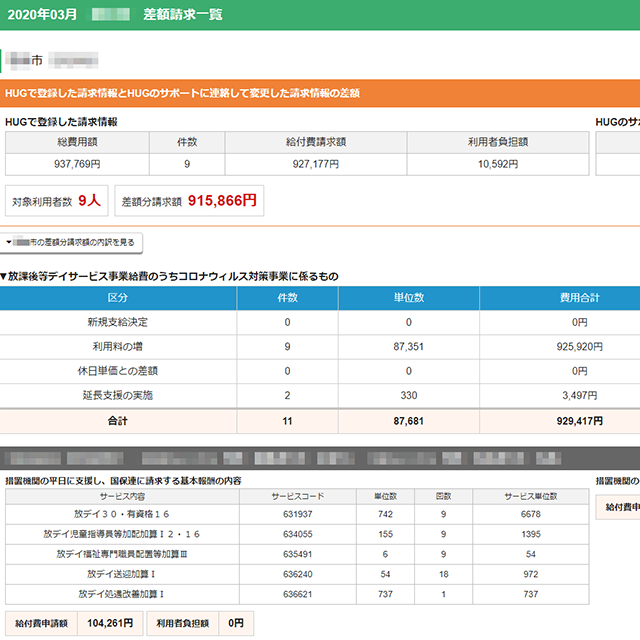Click the 費用合計 column header
This screenshot has width=640, height=640.
point(559,298)
